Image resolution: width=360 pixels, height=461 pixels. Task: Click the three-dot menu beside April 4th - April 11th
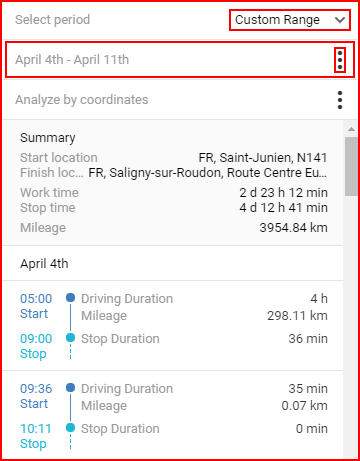(x=340, y=60)
